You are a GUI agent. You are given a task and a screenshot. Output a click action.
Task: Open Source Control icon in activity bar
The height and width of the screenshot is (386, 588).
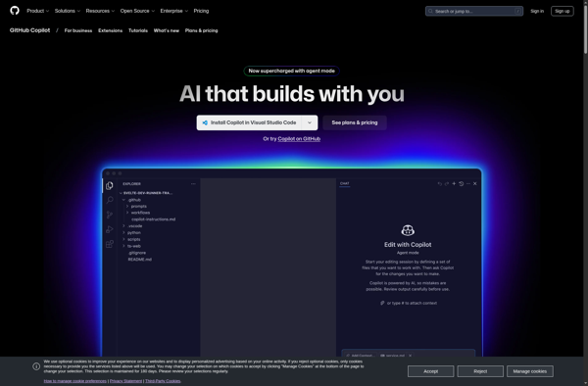[x=110, y=215]
